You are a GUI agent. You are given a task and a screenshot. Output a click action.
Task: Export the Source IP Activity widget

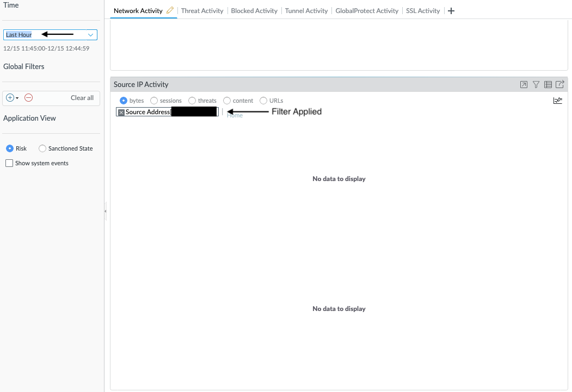coord(560,84)
